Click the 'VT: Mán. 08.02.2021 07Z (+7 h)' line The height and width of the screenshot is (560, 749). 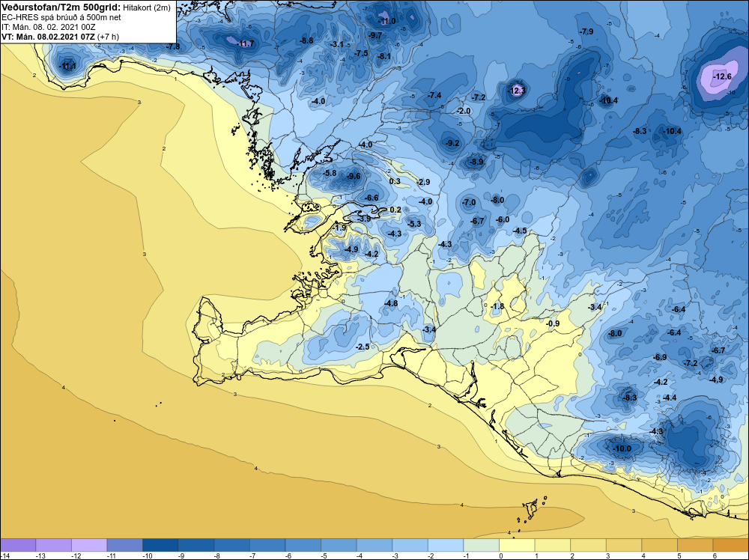point(60,37)
